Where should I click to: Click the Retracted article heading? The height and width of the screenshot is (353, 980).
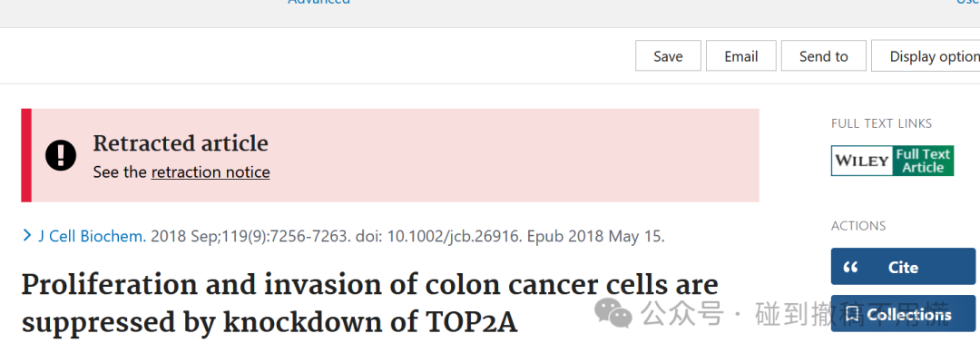pos(181,143)
